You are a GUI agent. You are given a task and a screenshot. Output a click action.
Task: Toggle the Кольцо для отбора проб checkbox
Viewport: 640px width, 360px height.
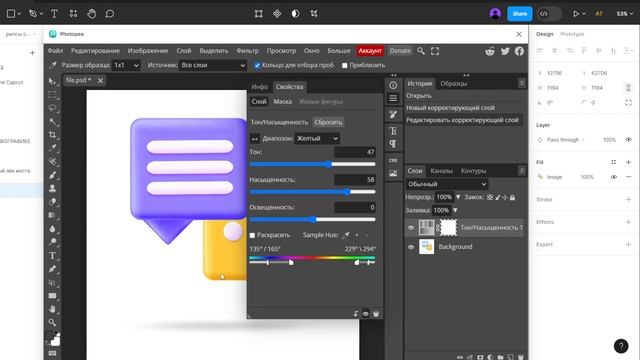pyautogui.click(x=257, y=65)
